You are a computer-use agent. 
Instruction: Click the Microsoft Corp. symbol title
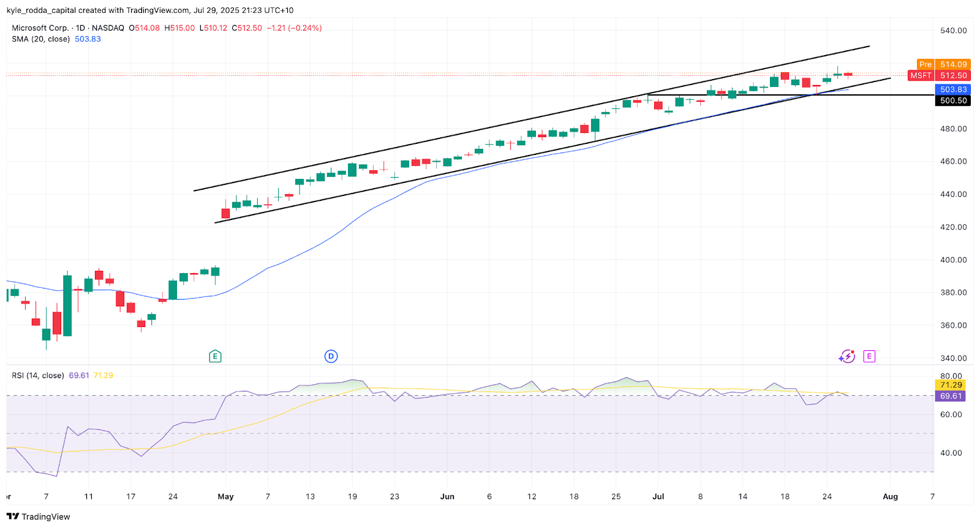40,28
